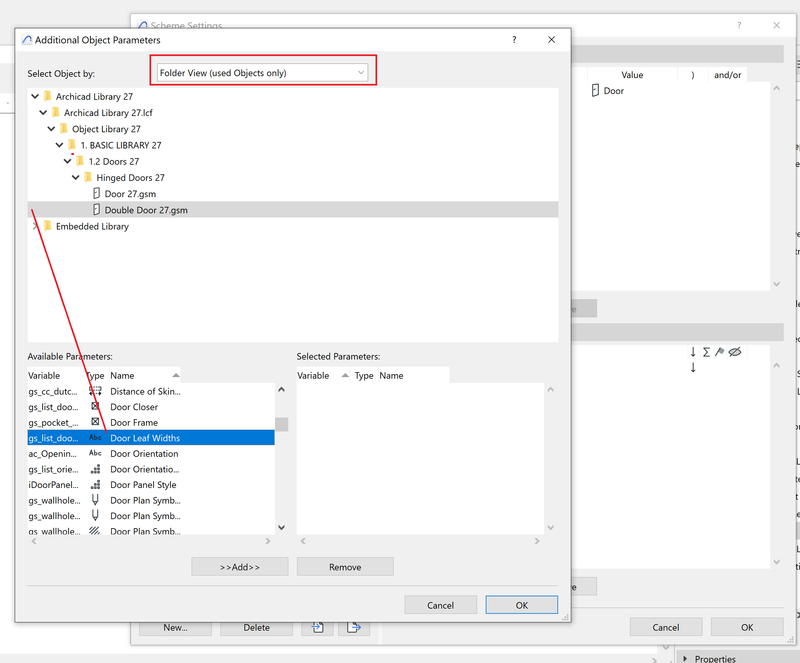Click the Archicad Library 27 folder icon
Viewport: 800px width, 663px height.
pos(48,96)
